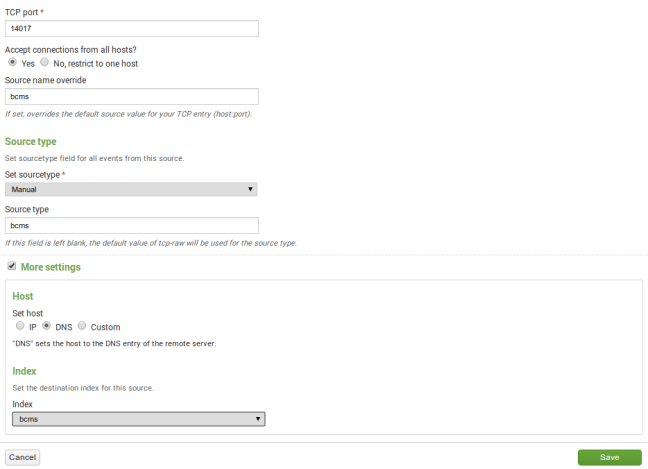Click the green 'Source type' section heading
The width and height of the screenshot is (648, 469).
(x=30, y=142)
